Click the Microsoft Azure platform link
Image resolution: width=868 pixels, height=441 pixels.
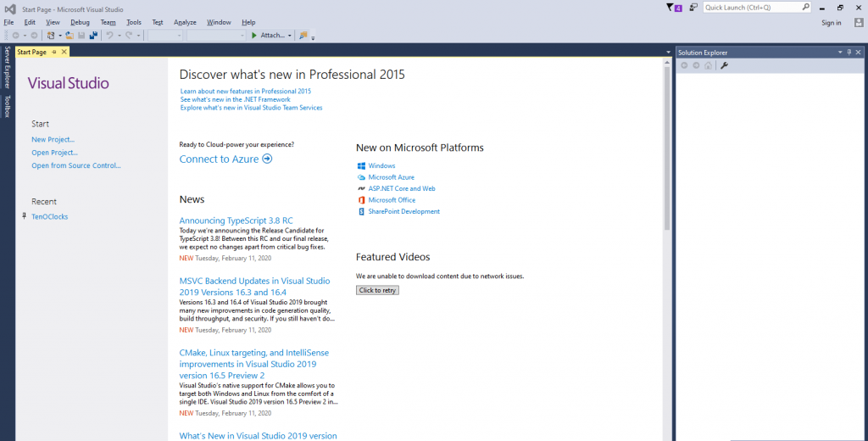[392, 177]
